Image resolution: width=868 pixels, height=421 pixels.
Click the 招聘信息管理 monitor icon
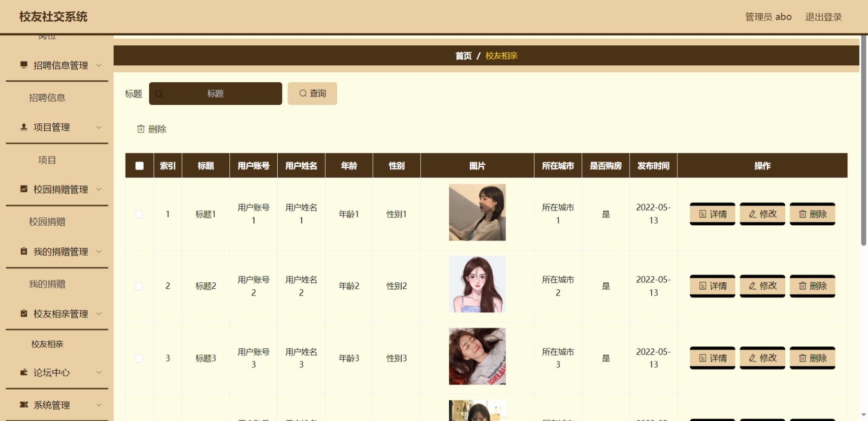[x=24, y=65]
